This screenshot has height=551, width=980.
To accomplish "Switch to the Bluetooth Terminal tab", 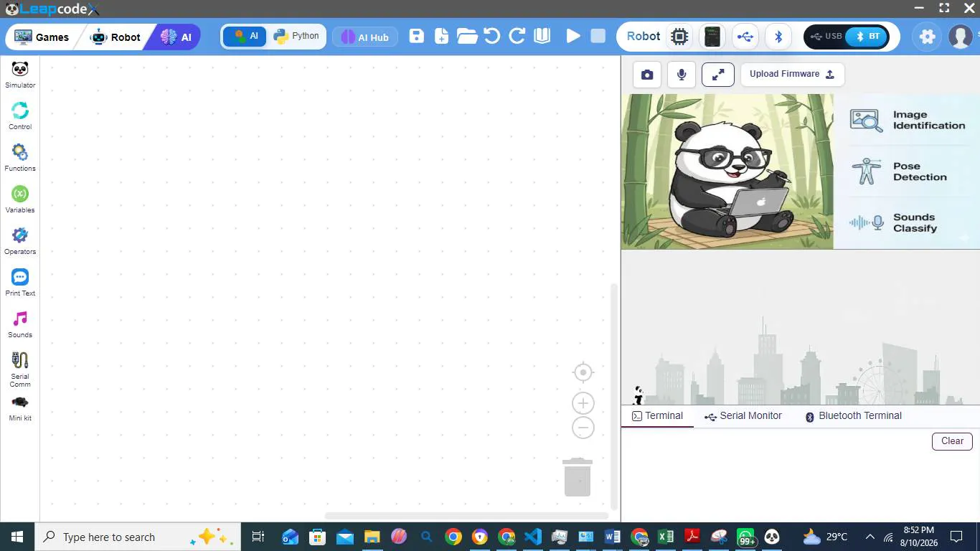I will click(853, 416).
